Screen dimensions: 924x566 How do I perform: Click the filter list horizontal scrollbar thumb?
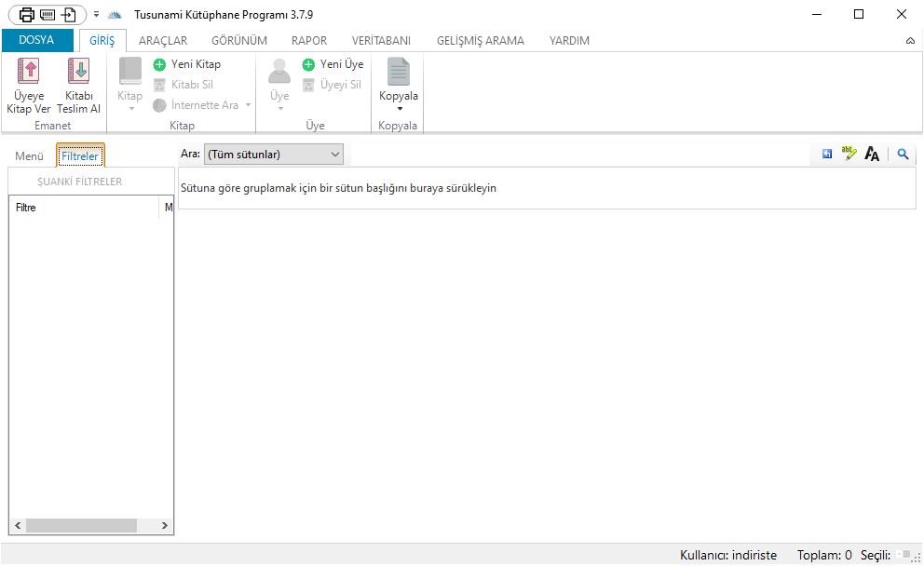(81, 525)
